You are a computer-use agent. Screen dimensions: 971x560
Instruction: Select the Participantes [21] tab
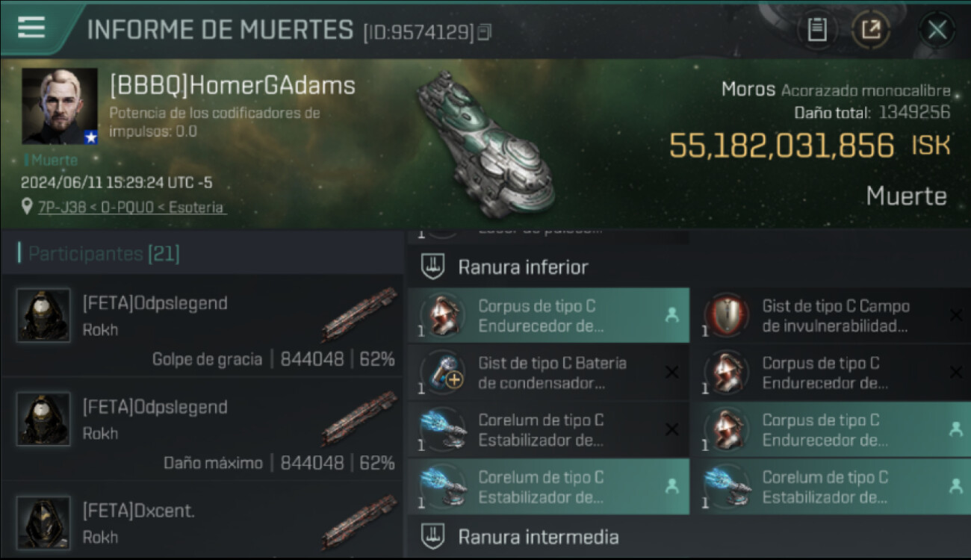pos(104,254)
